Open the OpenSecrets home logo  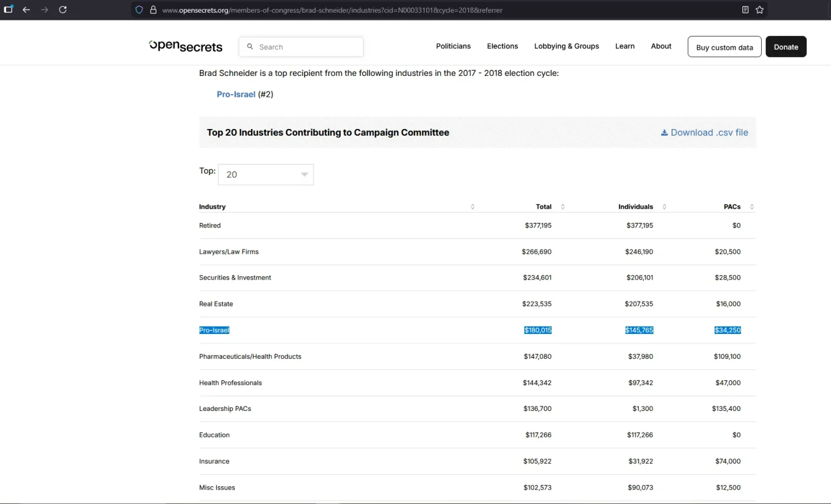point(186,47)
